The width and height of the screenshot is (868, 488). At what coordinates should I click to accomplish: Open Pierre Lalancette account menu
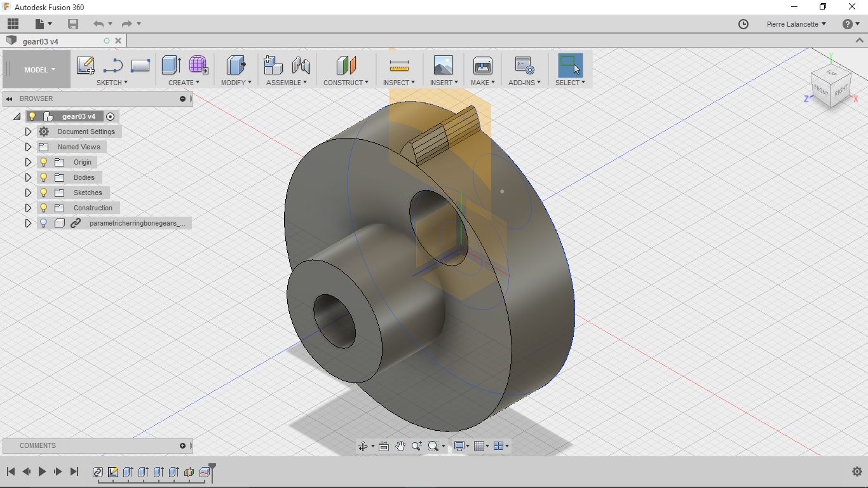(796, 24)
